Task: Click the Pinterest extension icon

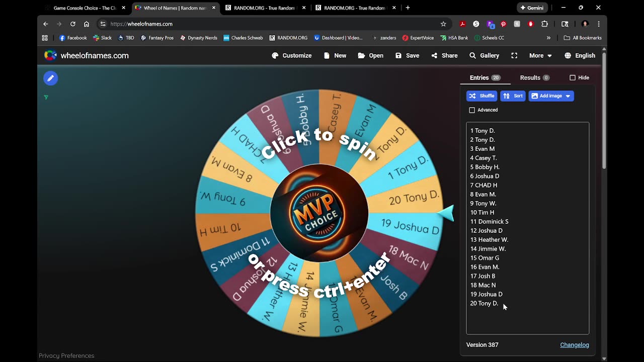Action: coord(503,24)
